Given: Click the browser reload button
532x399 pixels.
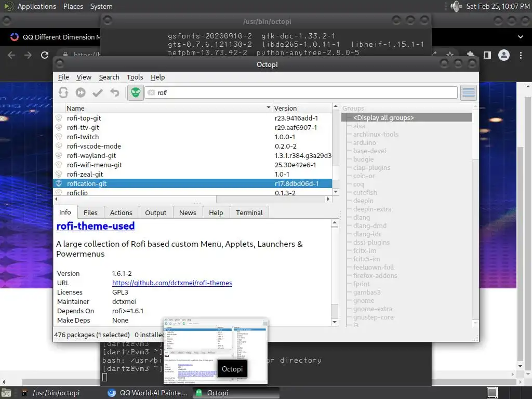Looking at the screenshot, I should click(45, 55).
